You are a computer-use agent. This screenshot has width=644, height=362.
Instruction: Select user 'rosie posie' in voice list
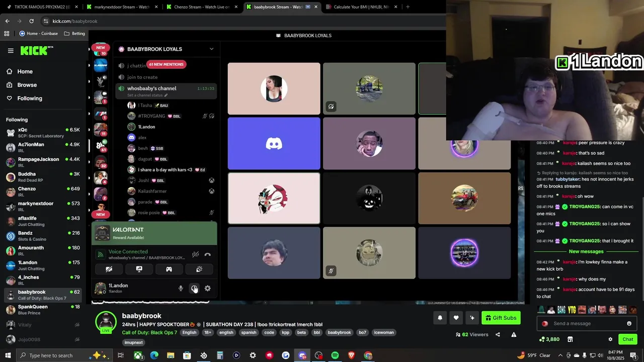point(149,213)
